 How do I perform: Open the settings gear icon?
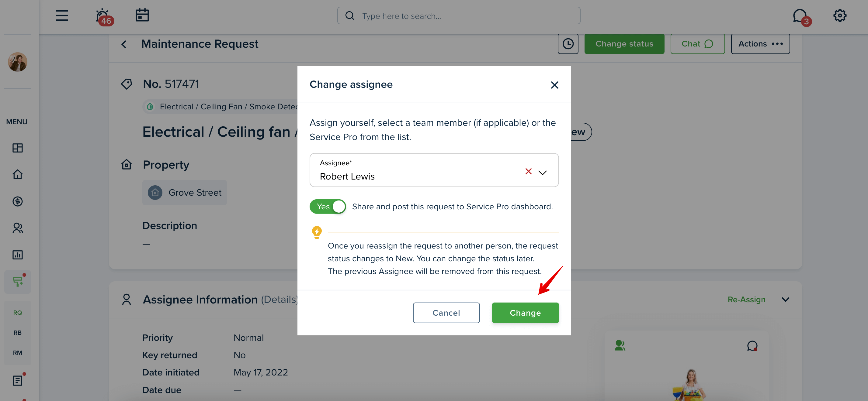pyautogui.click(x=839, y=15)
